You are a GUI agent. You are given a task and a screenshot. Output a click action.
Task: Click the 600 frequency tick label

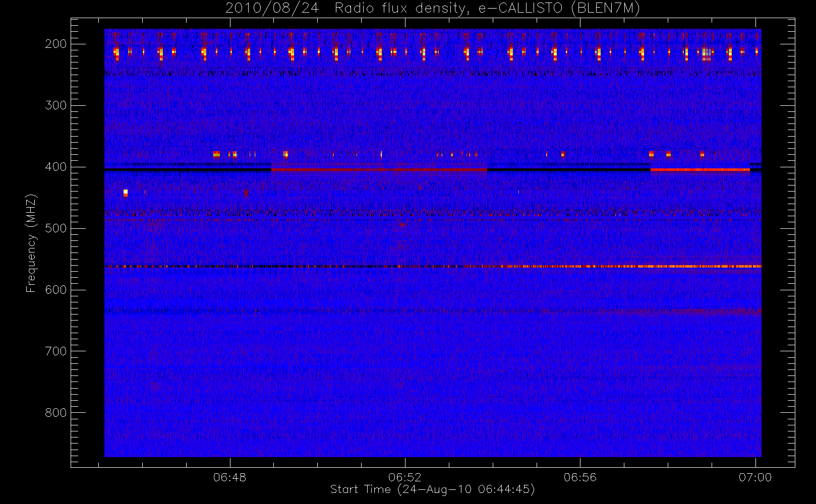coord(56,290)
